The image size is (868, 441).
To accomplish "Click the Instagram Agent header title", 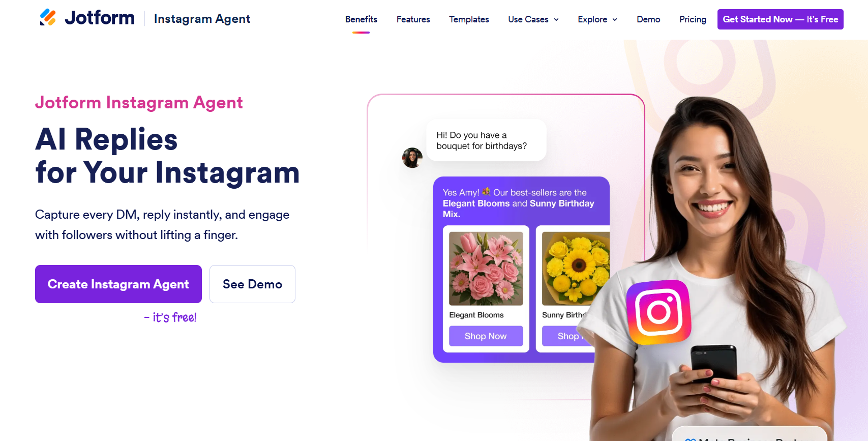I will tap(202, 19).
